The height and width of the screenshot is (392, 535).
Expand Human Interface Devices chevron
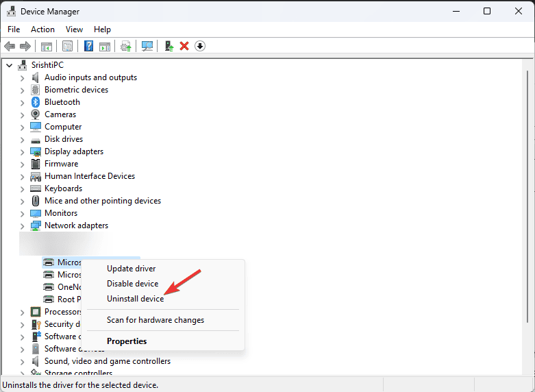pos(22,177)
